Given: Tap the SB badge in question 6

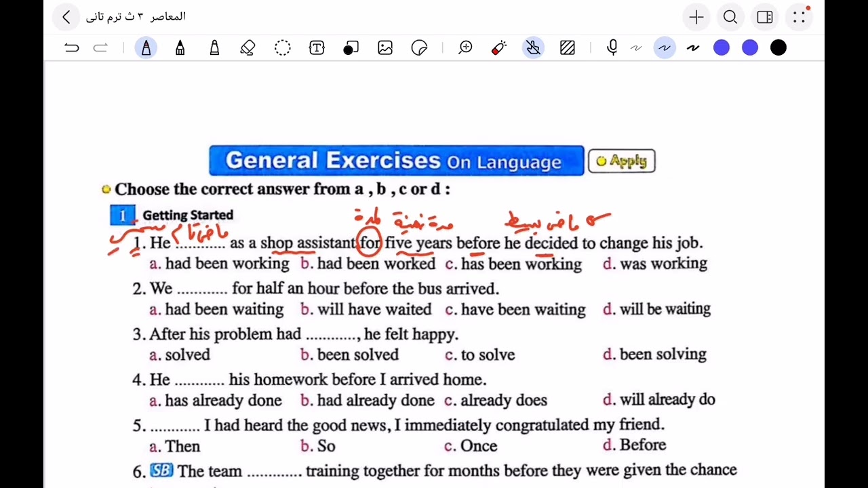Looking at the screenshot, I should [161, 470].
